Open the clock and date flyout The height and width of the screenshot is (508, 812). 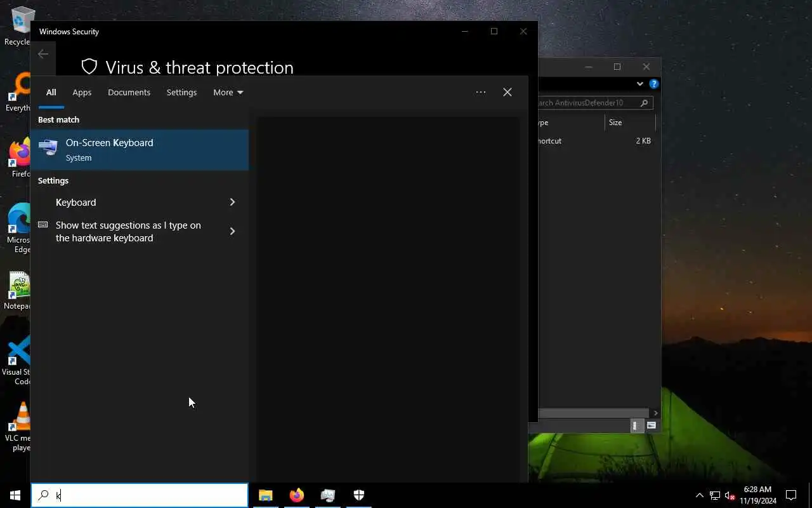(758, 495)
